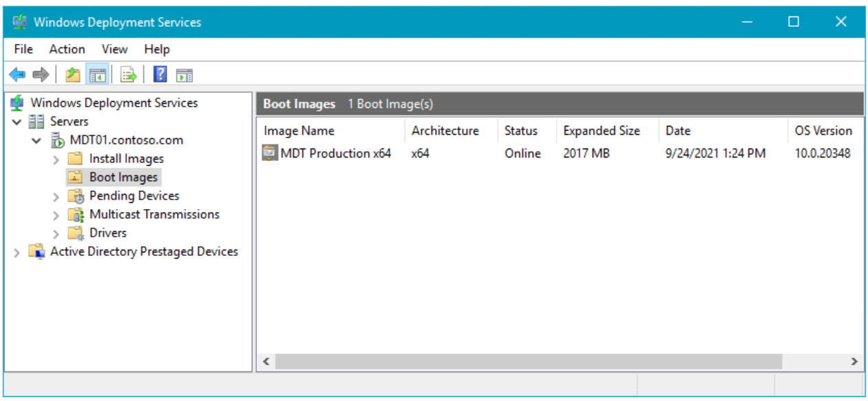
Task: Click the Up One Level folder icon
Action: pyautogui.click(x=73, y=74)
